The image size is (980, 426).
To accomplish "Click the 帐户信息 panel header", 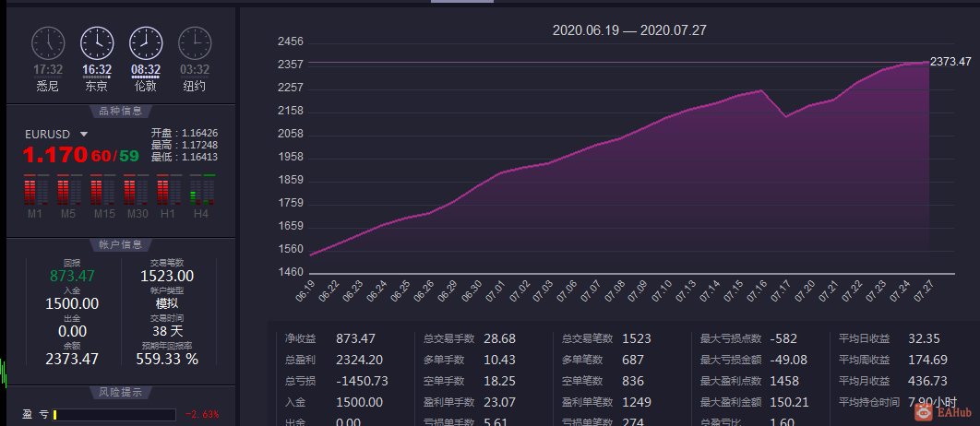I will click(x=121, y=244).
